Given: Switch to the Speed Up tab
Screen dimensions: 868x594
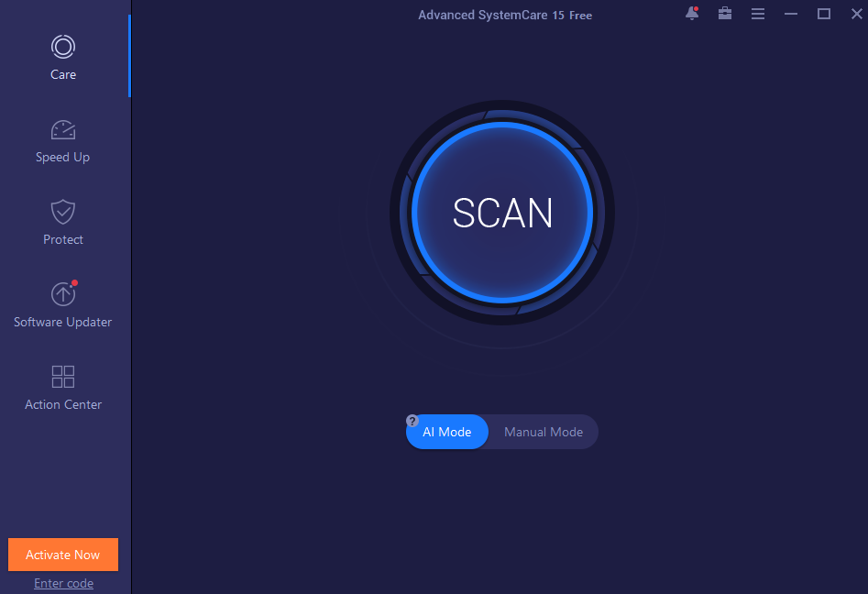Looking at the screenshot, I should point(63,142).
